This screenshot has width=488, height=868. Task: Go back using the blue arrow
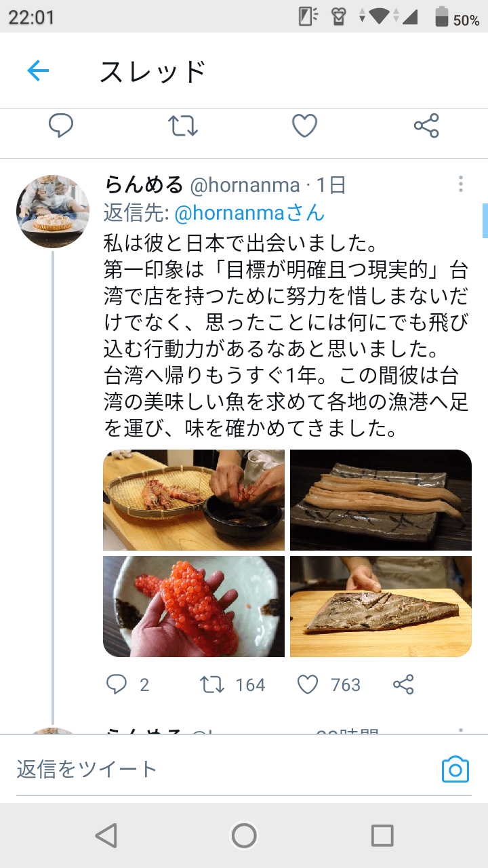pos(38,71)
